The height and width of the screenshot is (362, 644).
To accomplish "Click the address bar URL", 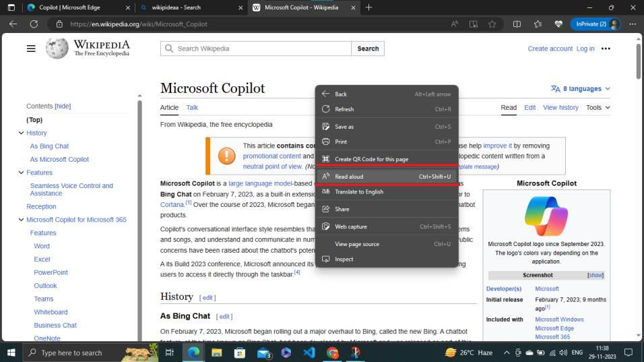I will point(138,24).
